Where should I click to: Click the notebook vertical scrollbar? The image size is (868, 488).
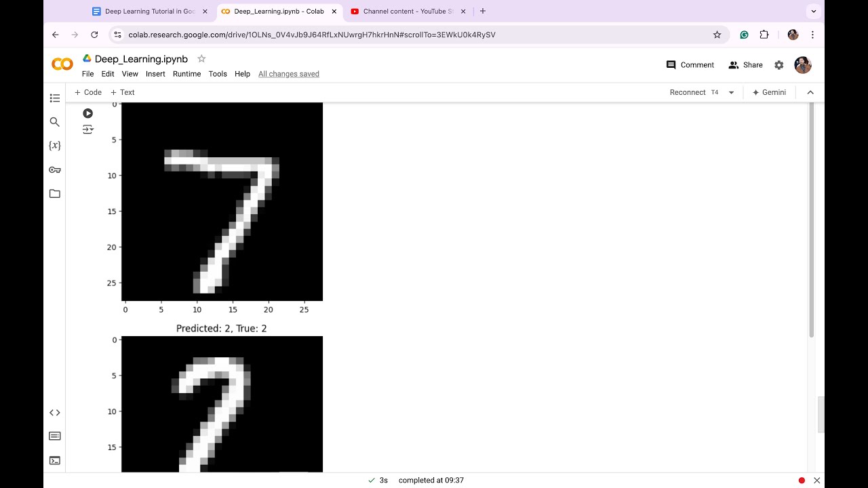click(x=811, y=220)
